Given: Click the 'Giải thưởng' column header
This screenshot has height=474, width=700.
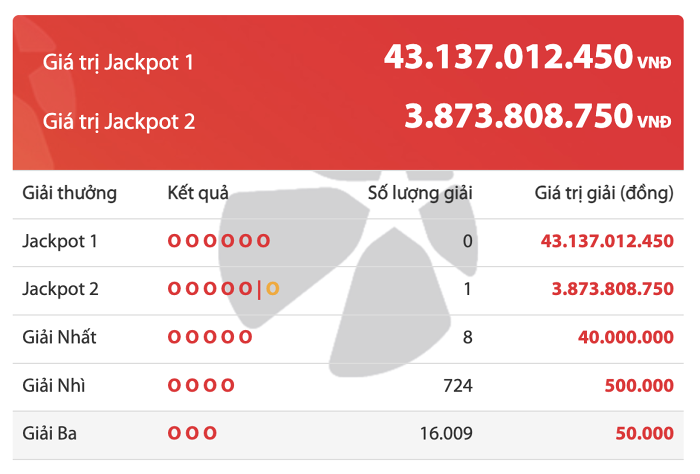Looking at the screenshot, I should (70, 193).
